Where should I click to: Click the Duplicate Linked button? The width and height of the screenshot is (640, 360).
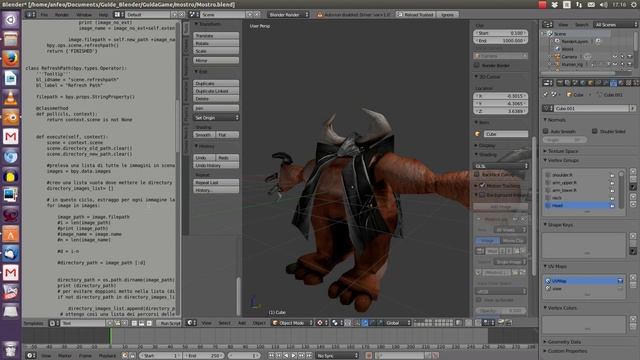coord(216,91)
